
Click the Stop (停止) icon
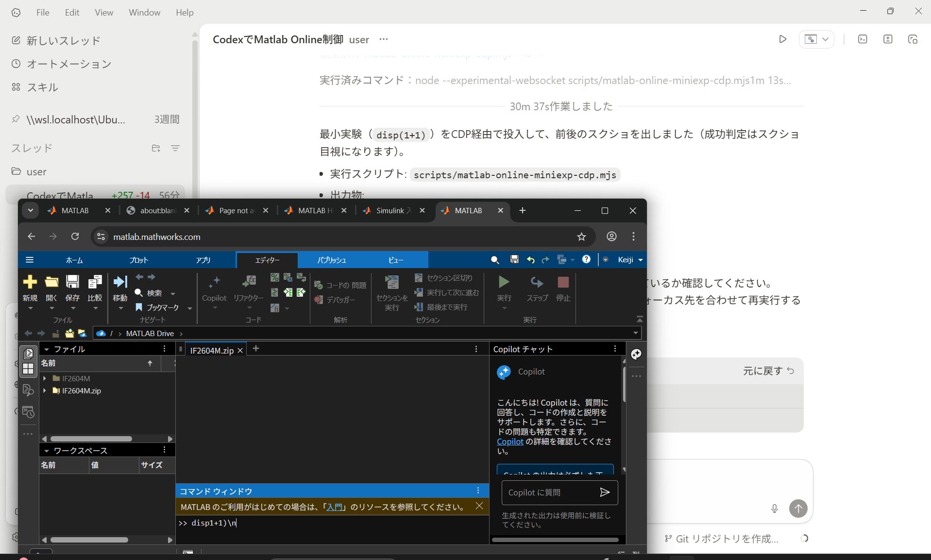click(x=563, y=283)
